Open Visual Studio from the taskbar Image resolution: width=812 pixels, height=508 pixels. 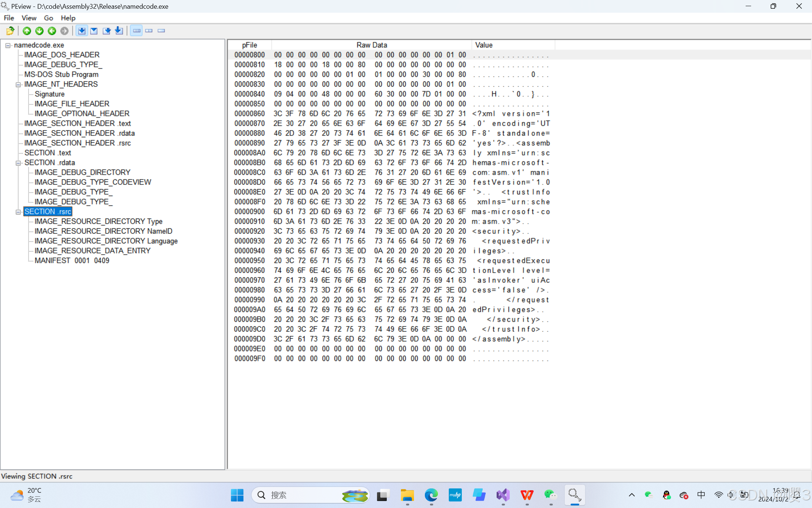coord(503,495)
